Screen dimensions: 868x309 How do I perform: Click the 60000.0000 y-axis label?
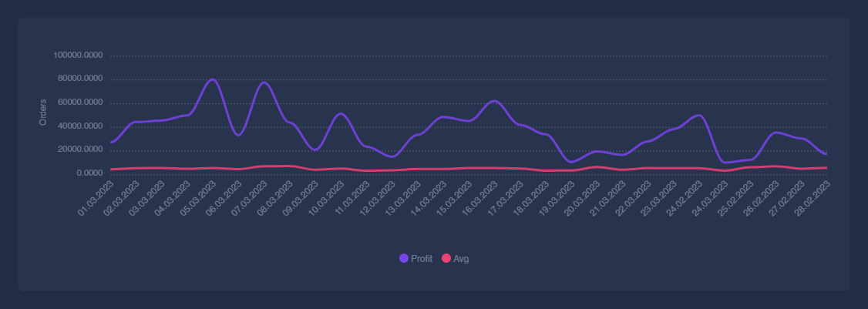(80, 102)
